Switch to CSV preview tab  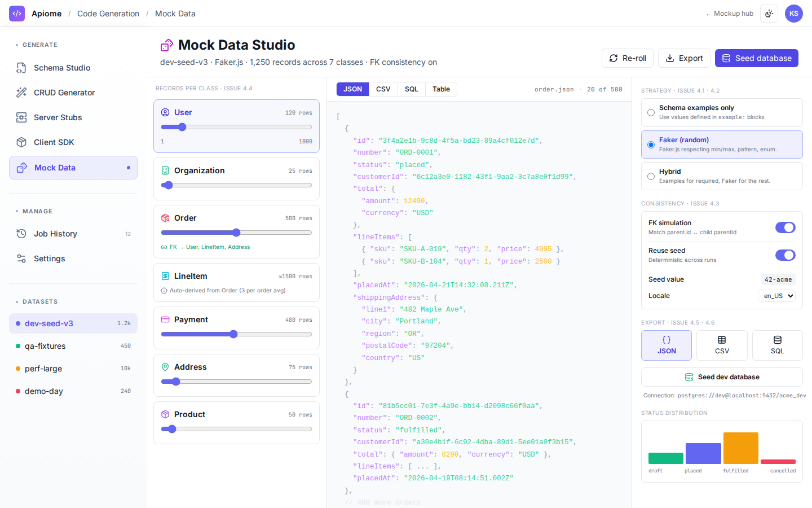point(383,89)
